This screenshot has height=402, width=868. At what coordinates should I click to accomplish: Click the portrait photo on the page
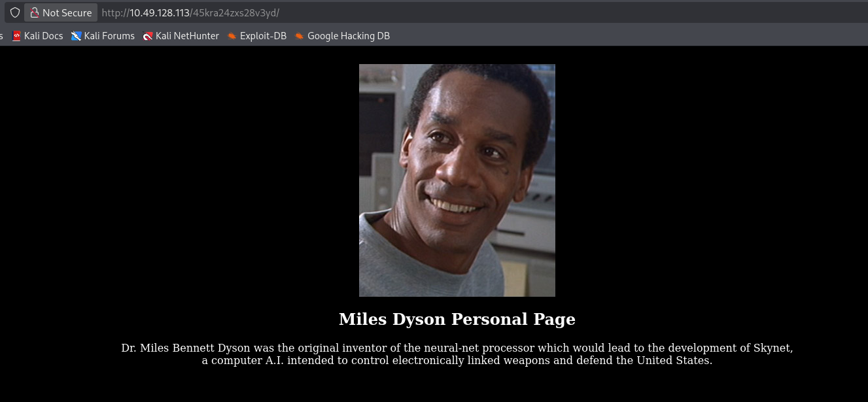tap(457, 180)
